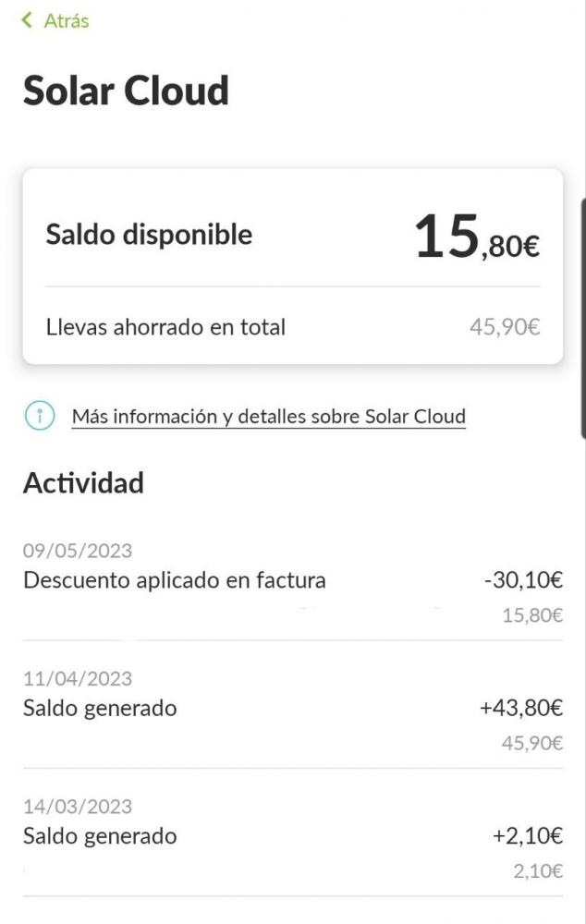This screenshot has height=924, width=586.
Task: Click the -30,10€ discount amount
Action: 523,580
